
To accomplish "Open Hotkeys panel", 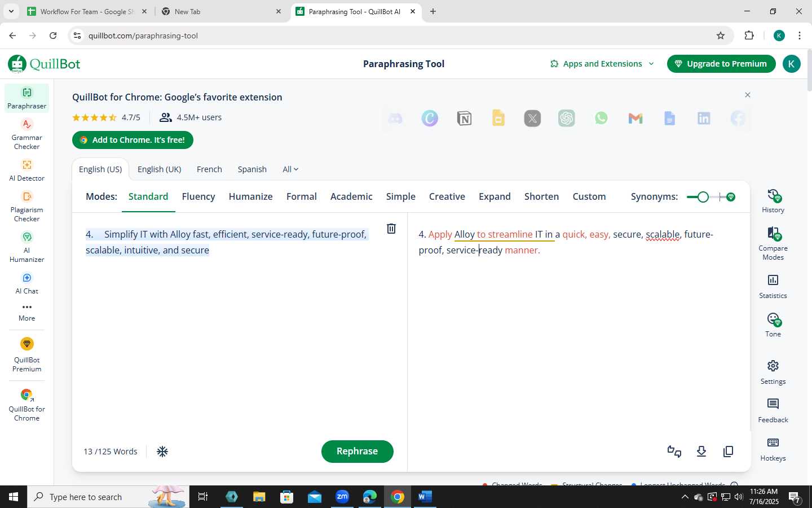I will tap(773, 449).
